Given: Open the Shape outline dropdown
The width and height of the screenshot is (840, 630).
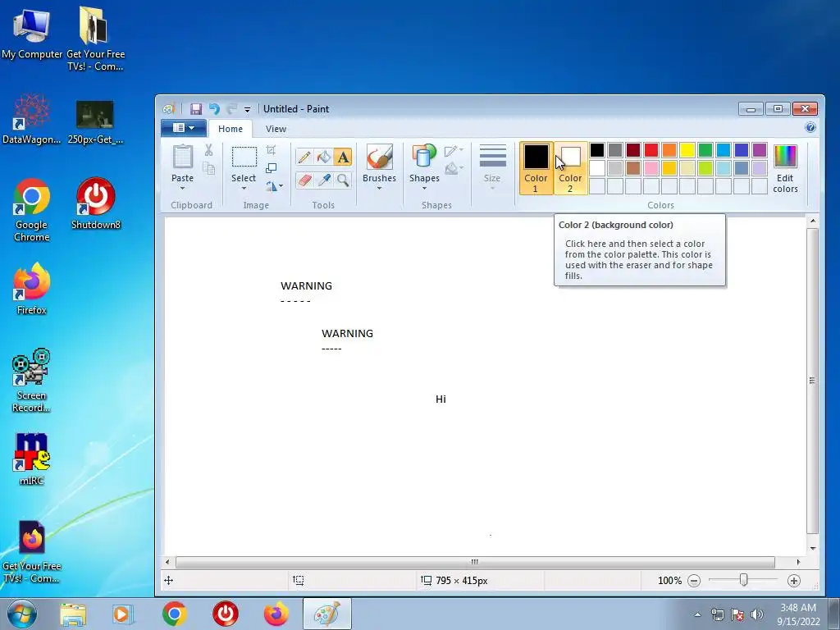Looking at the screenshot, I should coord(454,151).
